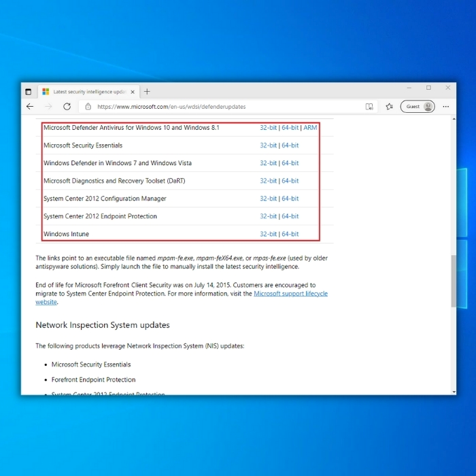Viewport: 476px width, 476px height.
Task: Minimize the browser window
Action: tap(409, 88)
